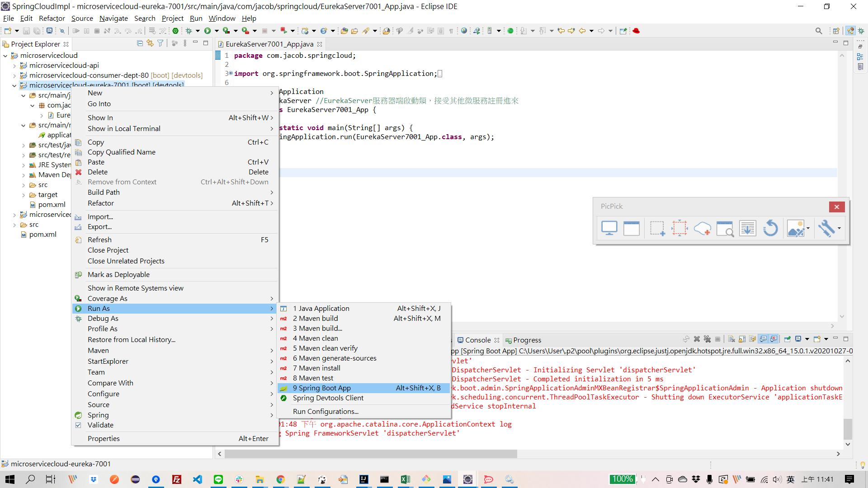
Task: Open the Open Console dropdown arrow
Action: pyautogui.click(x=826, y=339)
